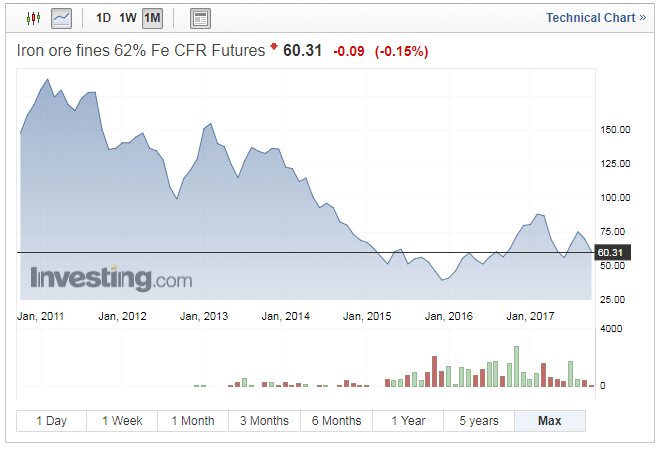Toggle the 1M interval button
This screenshot has width=662, height=449.
pos(152,19)
